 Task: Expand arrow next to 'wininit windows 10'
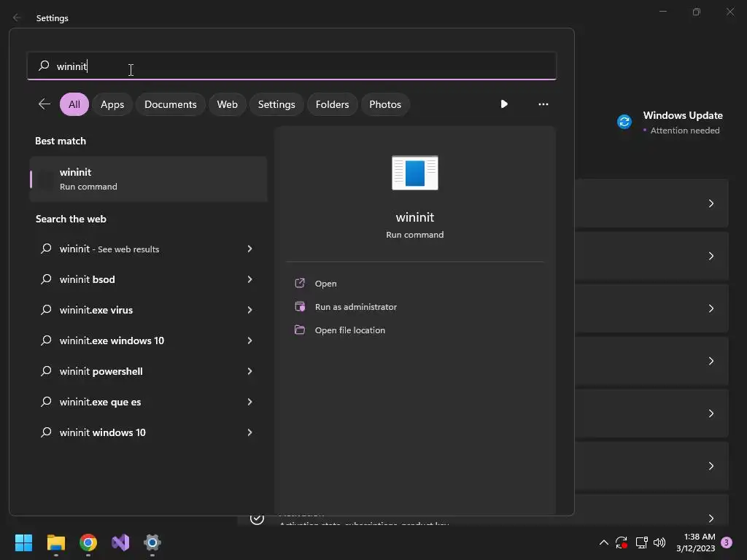click(249, 432)
